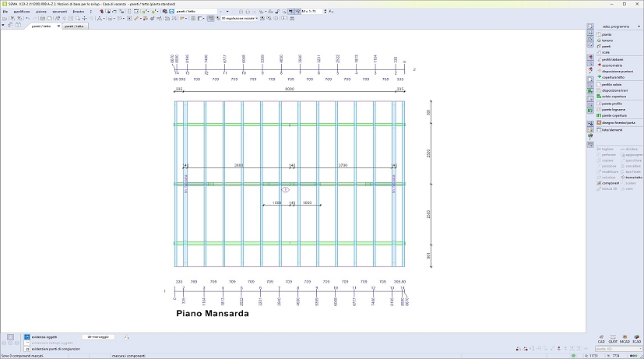Open copertura tetto module
This screenshot has height=359, width=644.
click(613, 77)
